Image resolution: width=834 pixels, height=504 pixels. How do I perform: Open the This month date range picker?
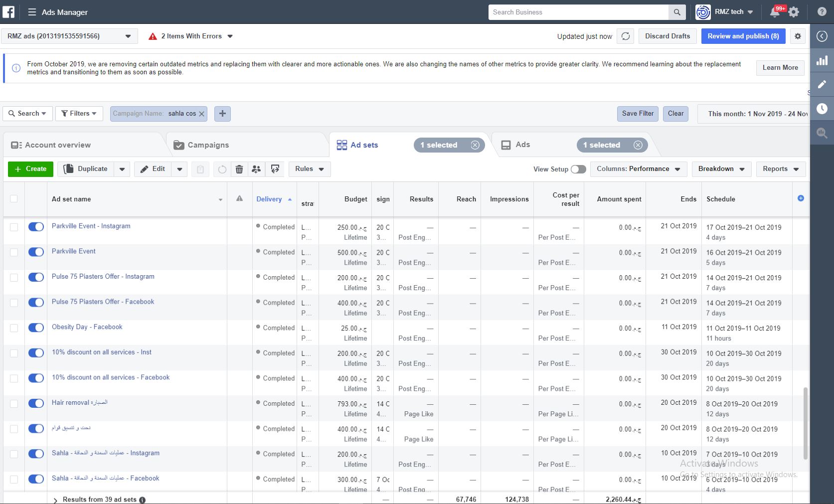coord(753,114)
